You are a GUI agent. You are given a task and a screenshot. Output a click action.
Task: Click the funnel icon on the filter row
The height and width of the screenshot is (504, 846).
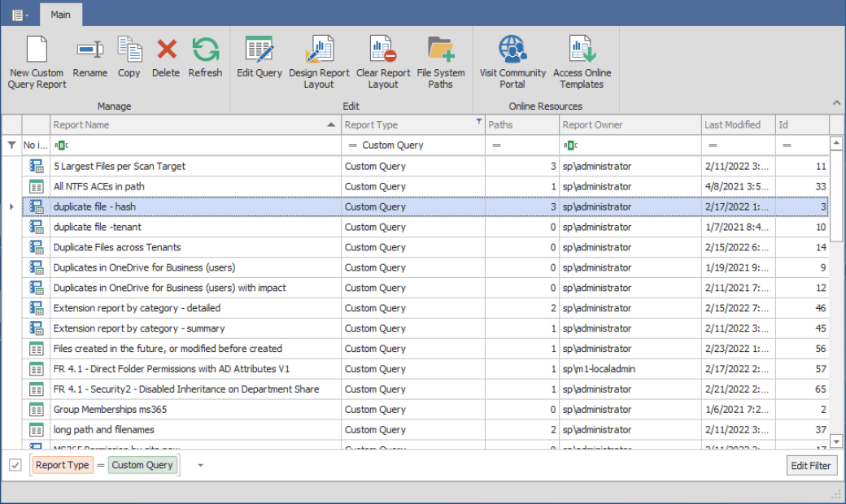tap(11, 143)
